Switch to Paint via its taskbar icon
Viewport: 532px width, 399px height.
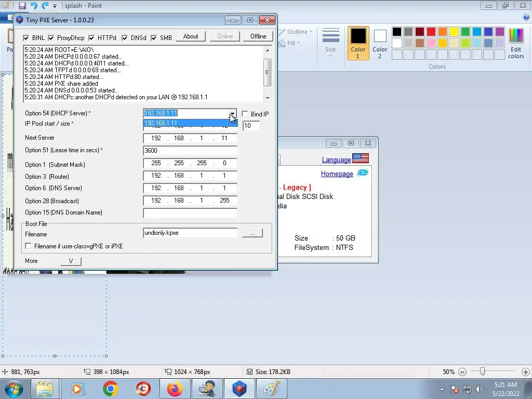click(271, 389)
